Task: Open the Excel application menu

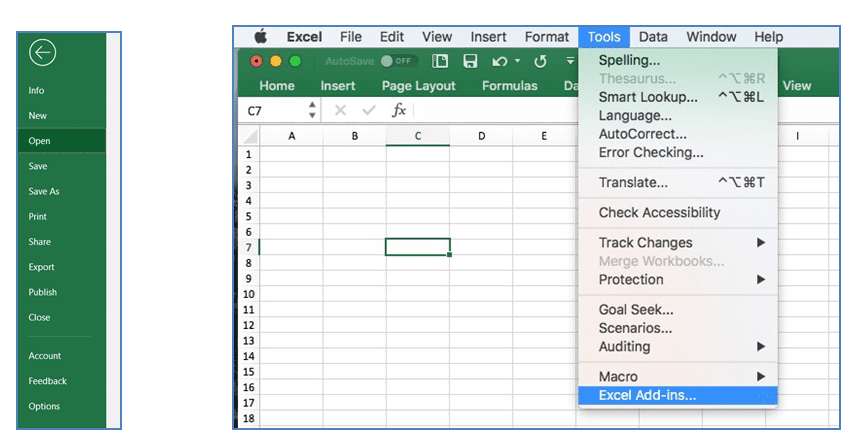Action: 304,37
